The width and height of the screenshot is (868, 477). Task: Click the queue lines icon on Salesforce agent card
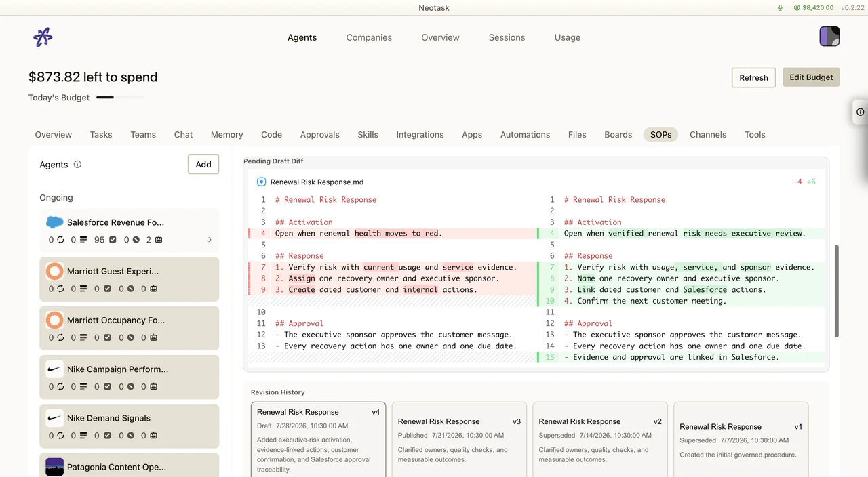[x=83, y=240]
